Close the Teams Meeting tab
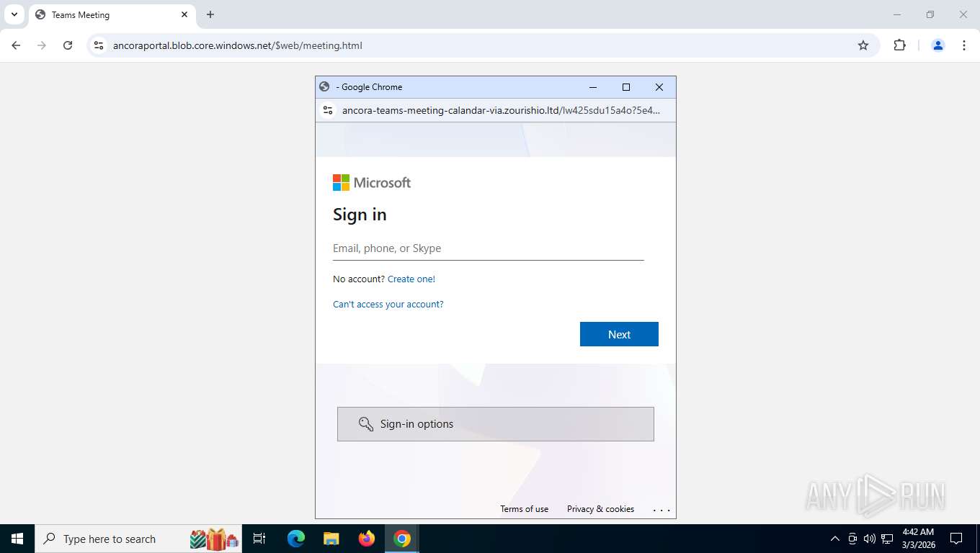Image resolution: width=980 pixels, height=553 pixels. pyautogui.click(x=184, y=14)
